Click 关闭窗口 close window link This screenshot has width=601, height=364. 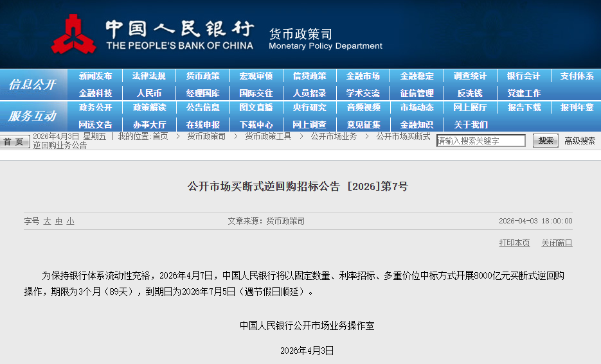click(x=557, y=243)
